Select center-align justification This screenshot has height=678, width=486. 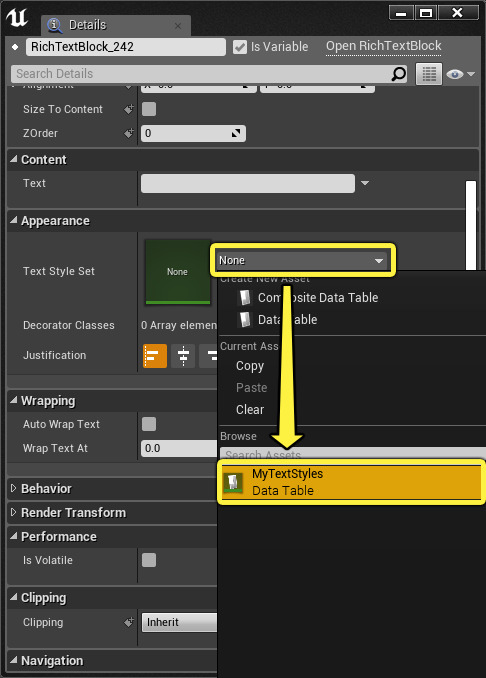coord(183,355)
